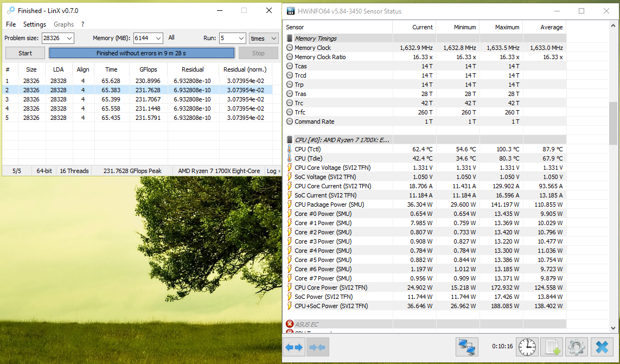Click the Time column header in LinX
Image resolution: width=620 pixels, height=364 pixels.
tap(112, 69)
